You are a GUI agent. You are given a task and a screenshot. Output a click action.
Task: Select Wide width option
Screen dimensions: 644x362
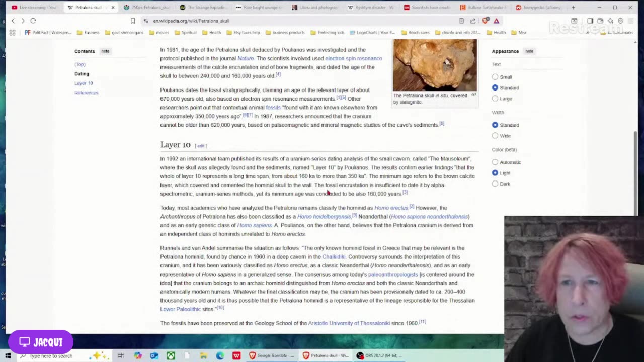click(495, 136)
